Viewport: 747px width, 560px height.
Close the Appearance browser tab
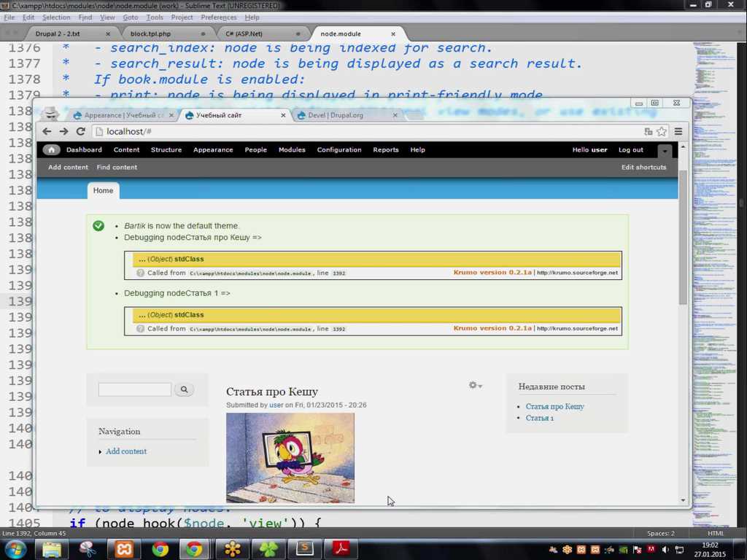coord(171,115)
